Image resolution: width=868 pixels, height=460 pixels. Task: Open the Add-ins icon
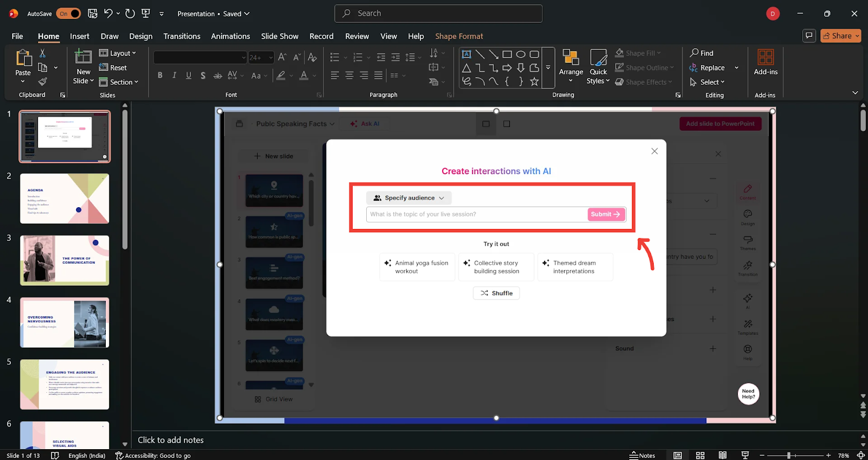[765, 62]
